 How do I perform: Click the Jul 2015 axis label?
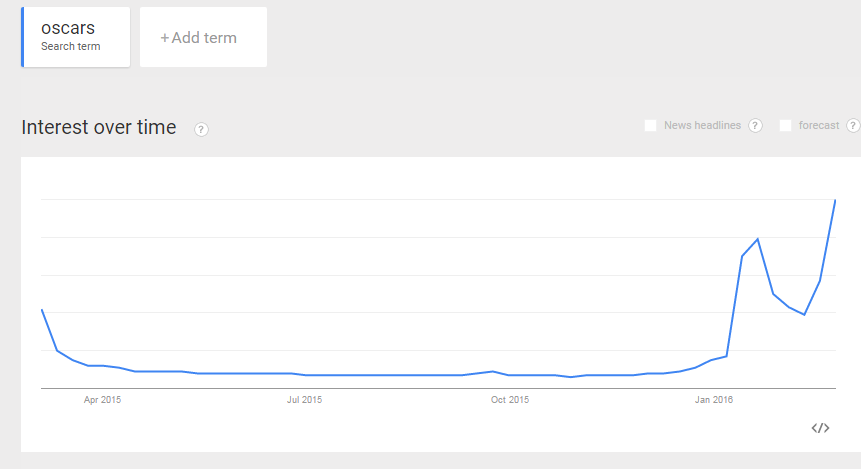click(x=304, y=400)
